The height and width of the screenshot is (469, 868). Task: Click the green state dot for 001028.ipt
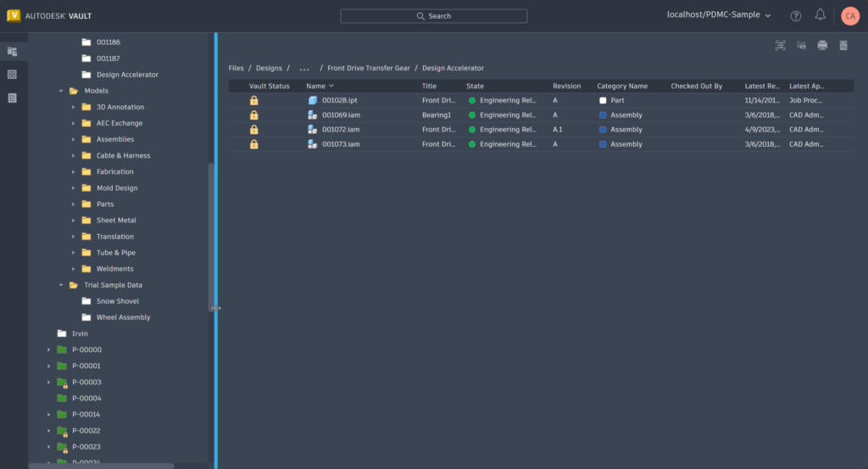coord(471,100)
